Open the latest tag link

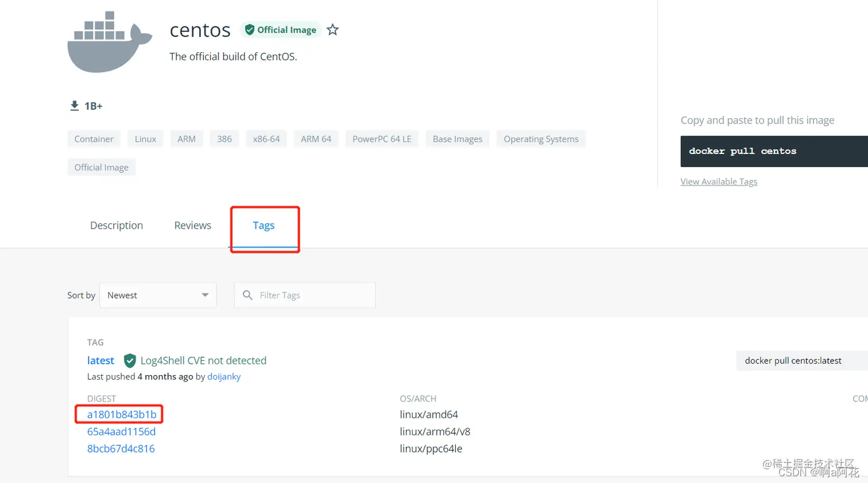point(100,361)
